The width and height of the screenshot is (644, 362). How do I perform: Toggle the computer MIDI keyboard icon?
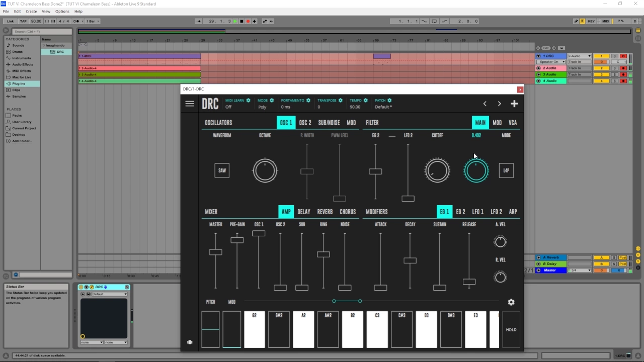coord(583,21)
